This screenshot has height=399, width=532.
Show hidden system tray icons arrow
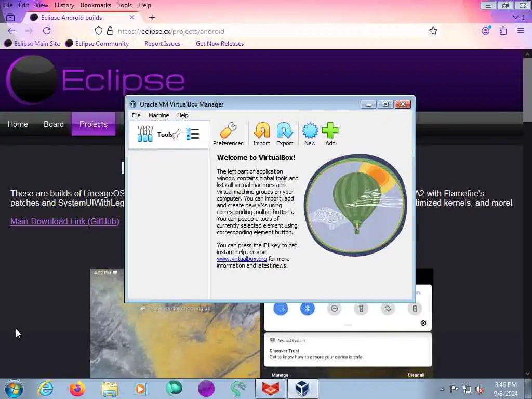(442, 389)
